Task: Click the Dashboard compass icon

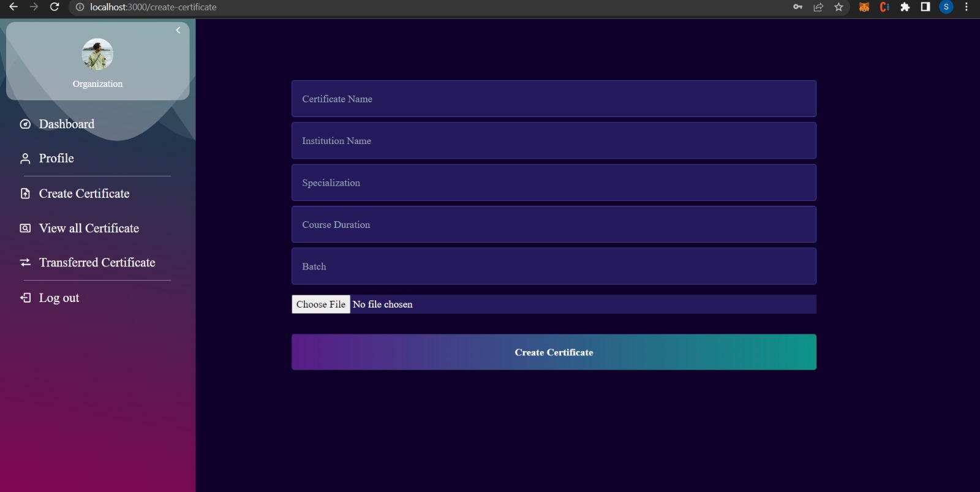Action: (25, 124)
